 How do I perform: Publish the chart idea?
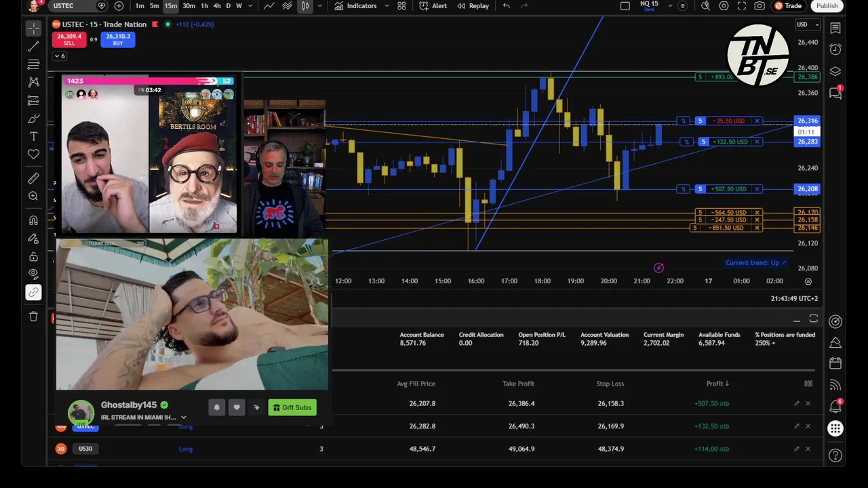[x=827, y=6]
